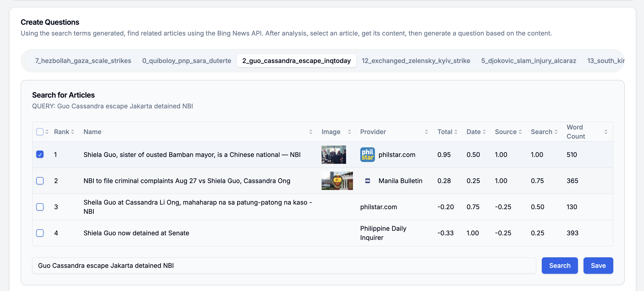Sort the table by Date score
The height and width of the screenshot is (291, 644).
click(x=484, y=132)
